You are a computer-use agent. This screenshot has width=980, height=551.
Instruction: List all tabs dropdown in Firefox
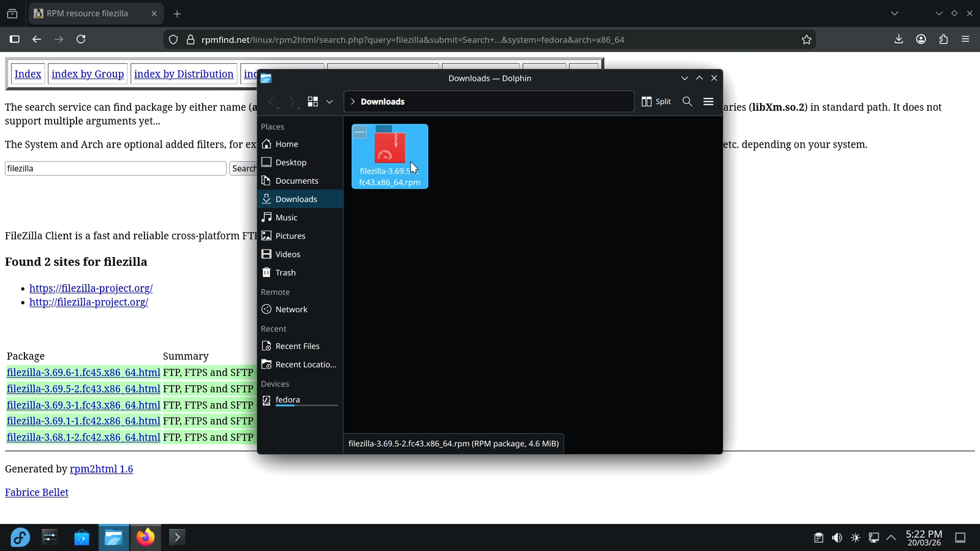(894, 13)
